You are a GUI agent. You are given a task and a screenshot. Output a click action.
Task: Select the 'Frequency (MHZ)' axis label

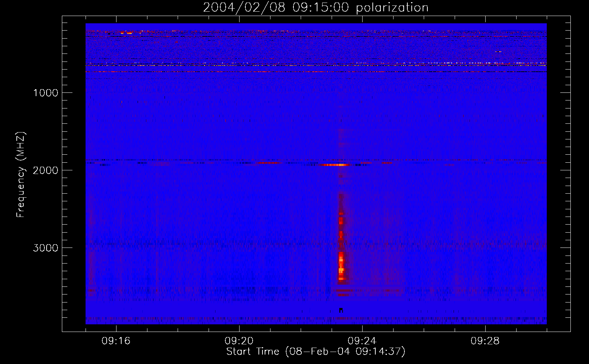pos(21,175)
